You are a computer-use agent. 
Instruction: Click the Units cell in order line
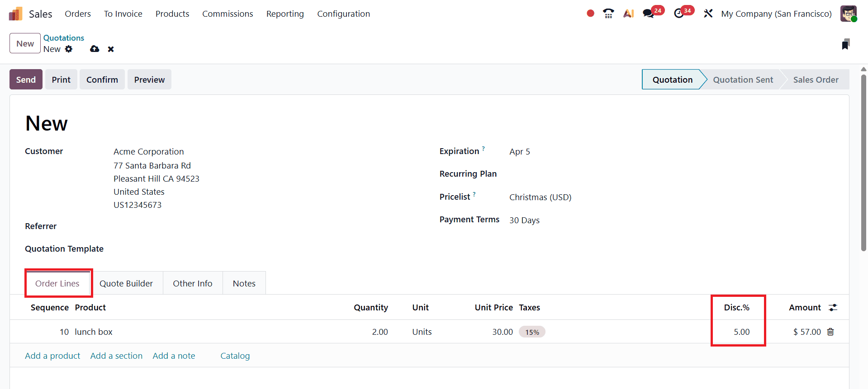pos(422,332)
